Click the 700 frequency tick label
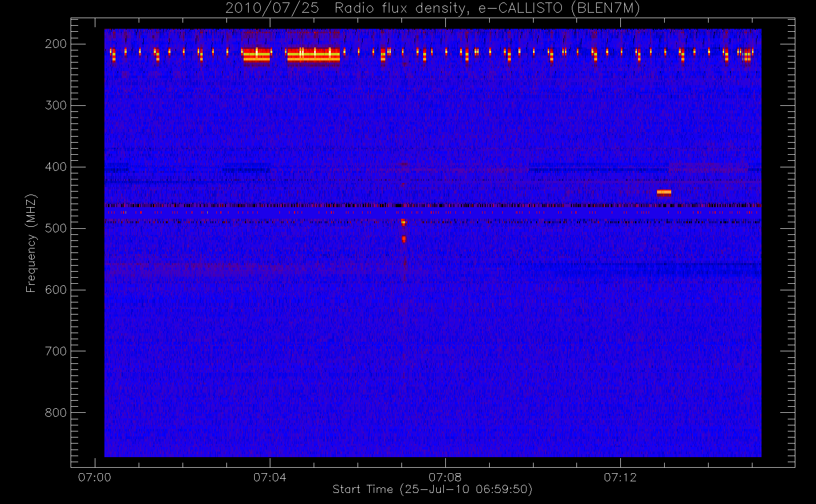This screenshot has width=816, height=504. pos(56,351)
